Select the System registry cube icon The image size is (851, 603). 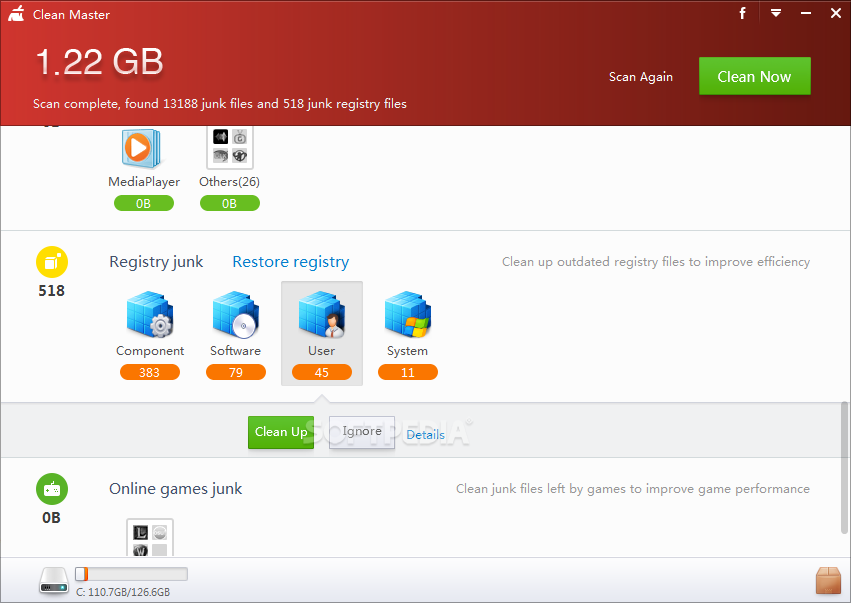click(x=408, y=314)
